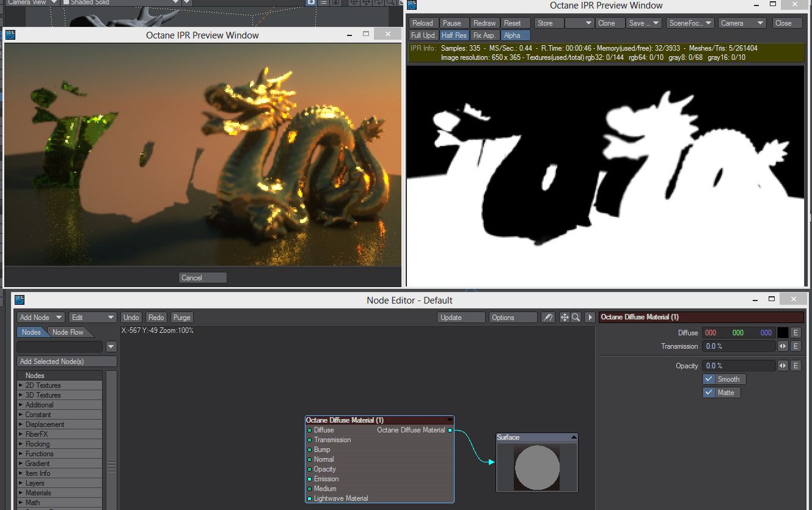Collapse the Surface node preview
This screenshot has height=510, width=812.
[574, 437]
